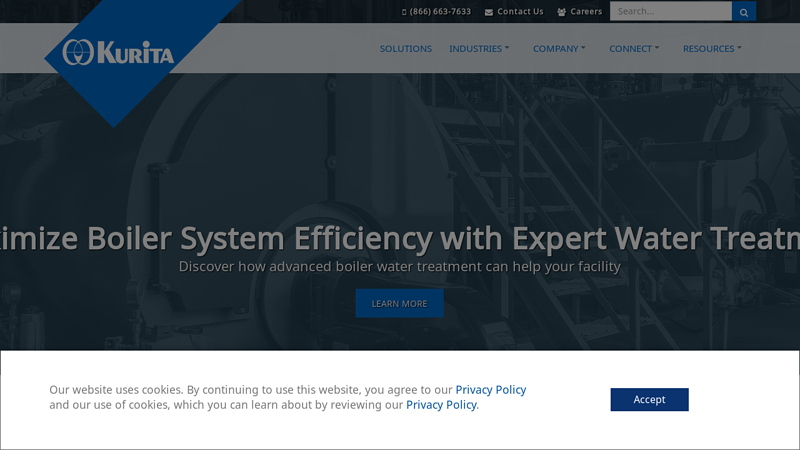Image resolution: width=800 pixels, height=450 pixels.
Task: Expand the Company dropdown menu
Action: coord(559,48)
